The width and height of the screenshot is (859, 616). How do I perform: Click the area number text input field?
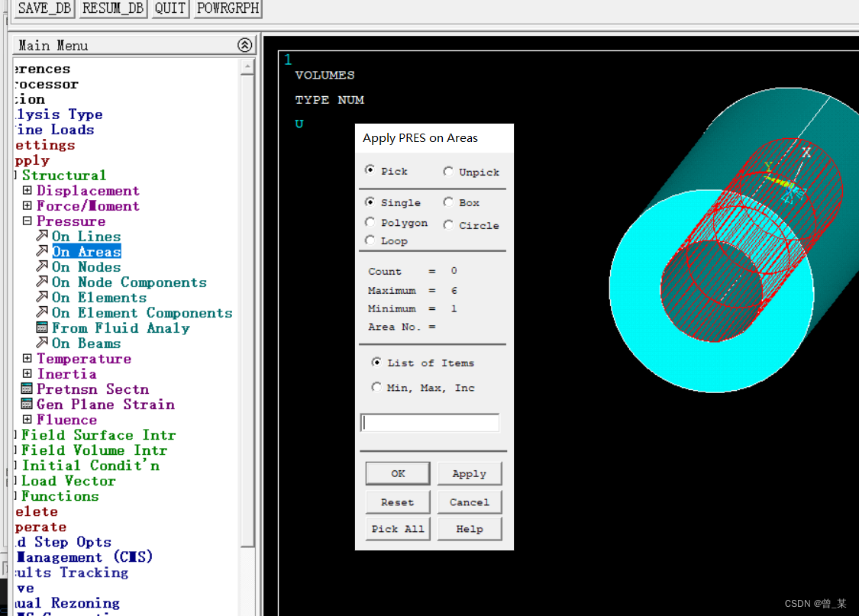430,423
